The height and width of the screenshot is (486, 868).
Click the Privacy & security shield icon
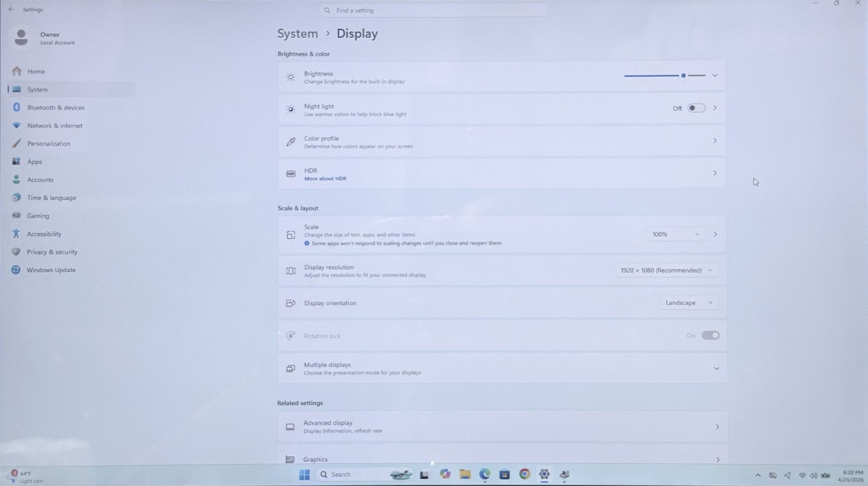tap(16, 252)
